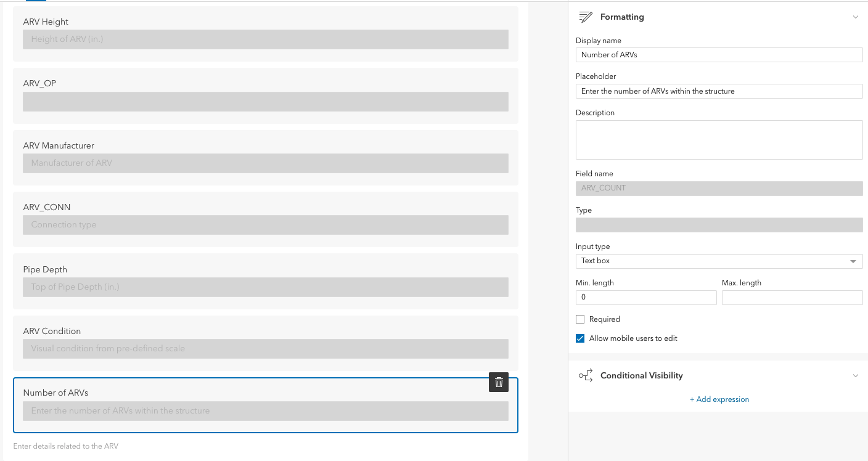Collapse the Formatting section

tap(856, 17)
